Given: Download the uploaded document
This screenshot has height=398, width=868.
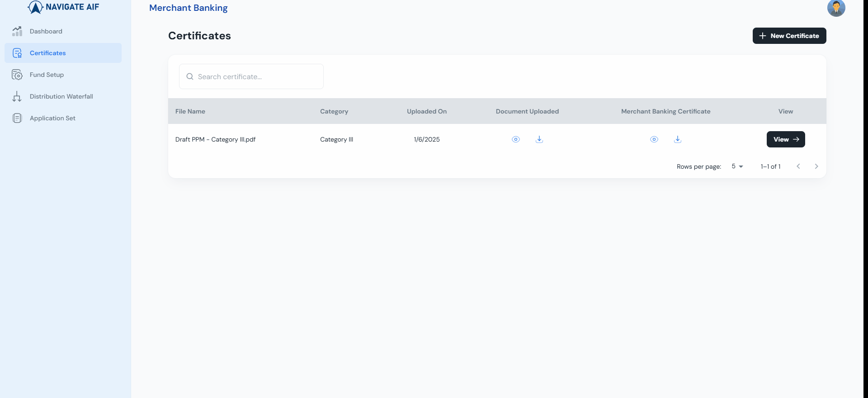Looking at the screenshot, I should [x=539, y=139].
